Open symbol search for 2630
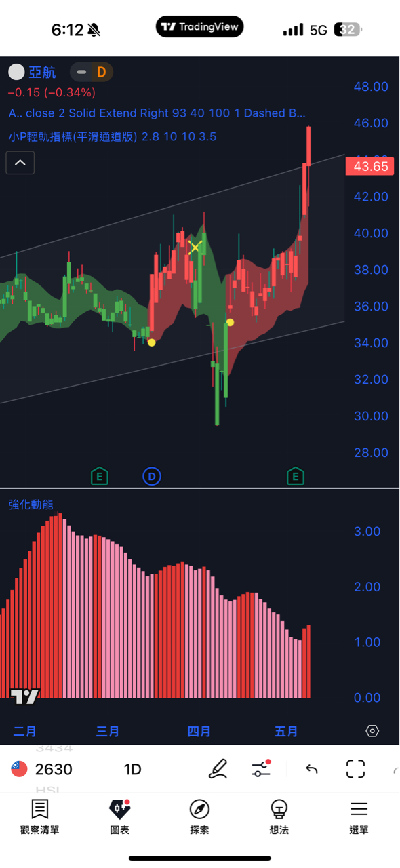Screen dimensions: 400x868 tap(41, 769)
